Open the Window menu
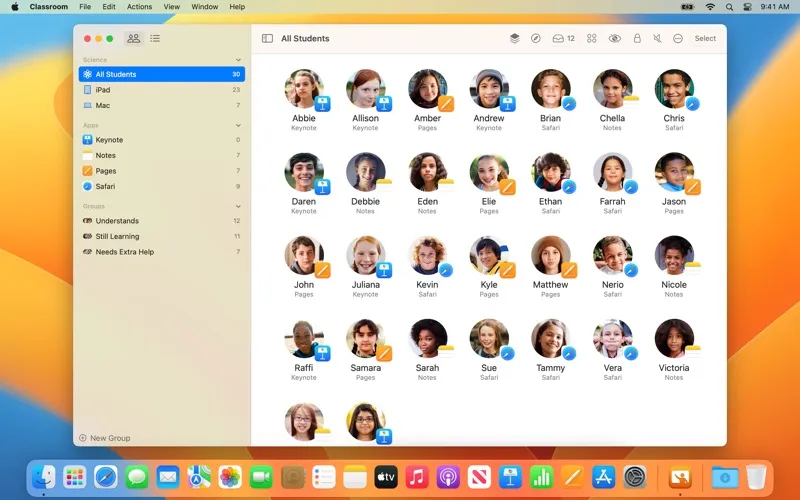This screenshot has height=500, width=800. coord(205,7)
